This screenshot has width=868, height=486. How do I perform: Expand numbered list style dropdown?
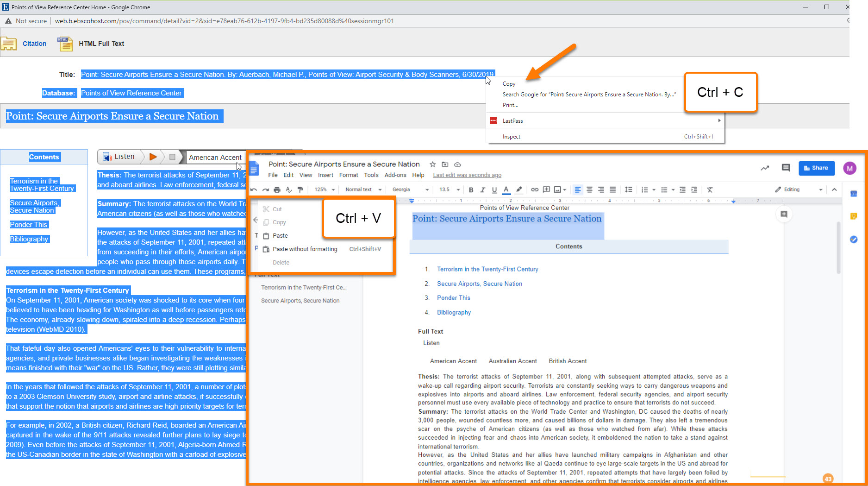click(654, 190)
